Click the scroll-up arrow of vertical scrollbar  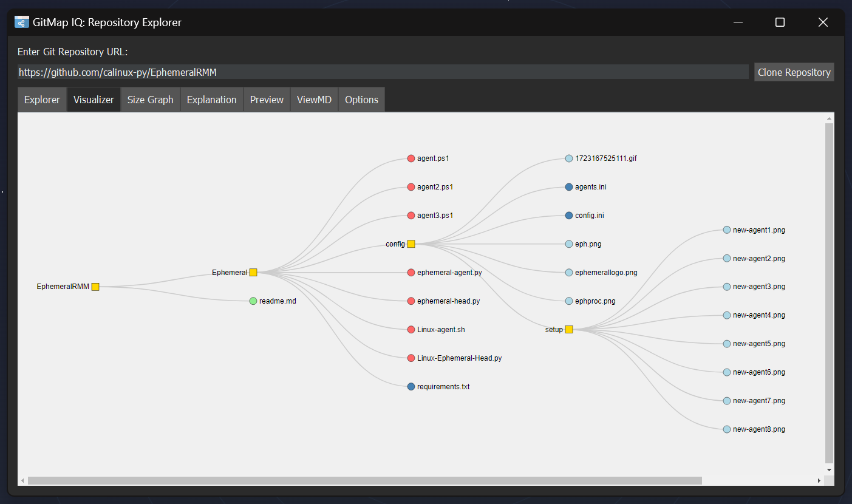point(830,118)
